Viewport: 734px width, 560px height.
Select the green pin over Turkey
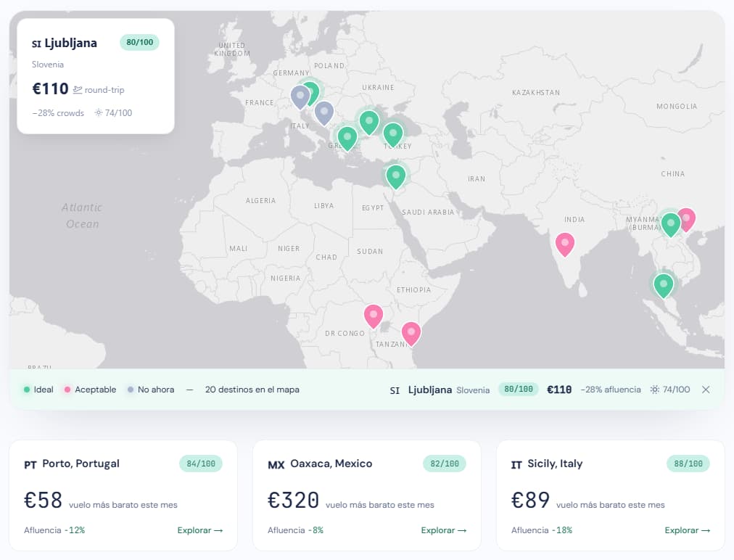coord(393,135)
